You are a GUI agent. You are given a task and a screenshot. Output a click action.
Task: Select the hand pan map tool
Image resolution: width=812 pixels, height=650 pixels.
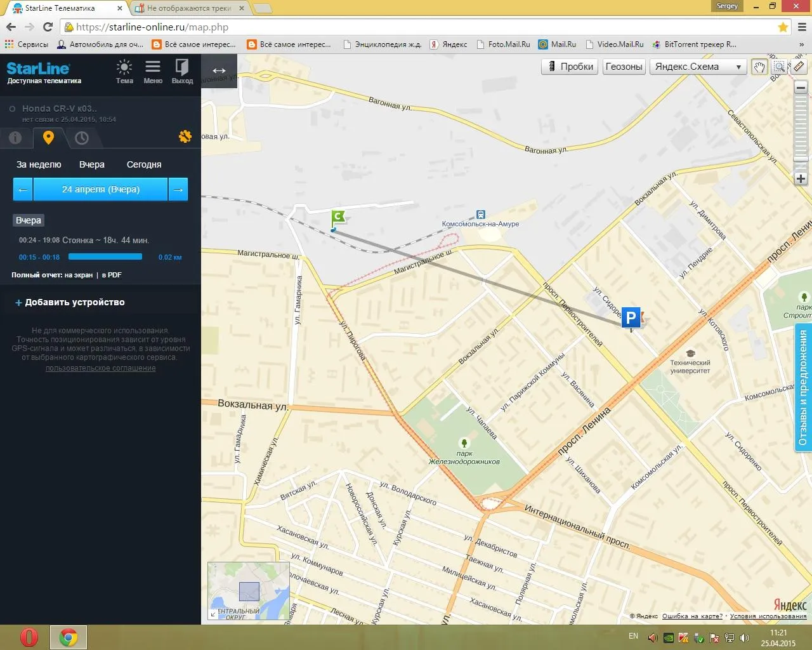click(759, 67)
